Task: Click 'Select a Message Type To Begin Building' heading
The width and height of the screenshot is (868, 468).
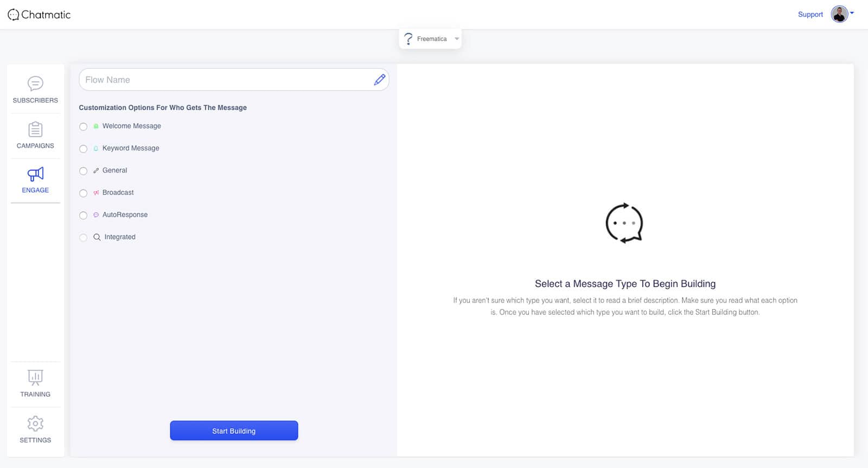Action: point(625,284)
